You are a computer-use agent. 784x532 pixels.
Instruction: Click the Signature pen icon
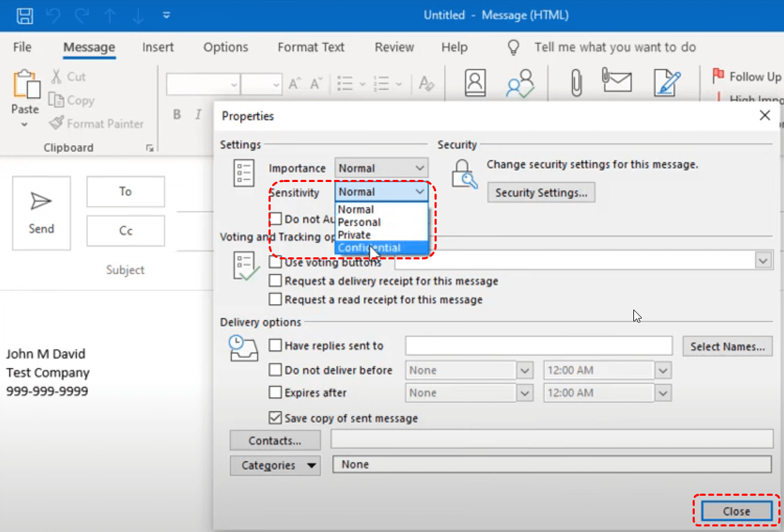point(667,83)
